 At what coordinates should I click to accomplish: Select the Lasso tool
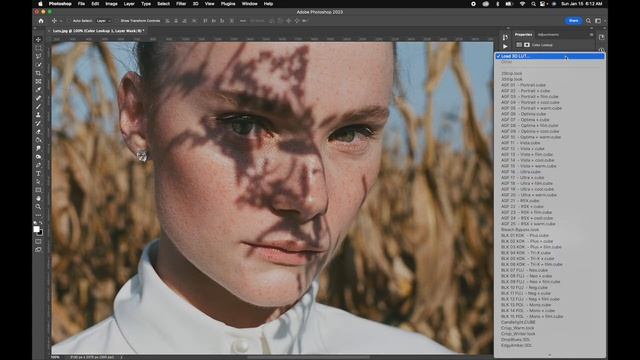pyautogui.click(x=38, y=56)
